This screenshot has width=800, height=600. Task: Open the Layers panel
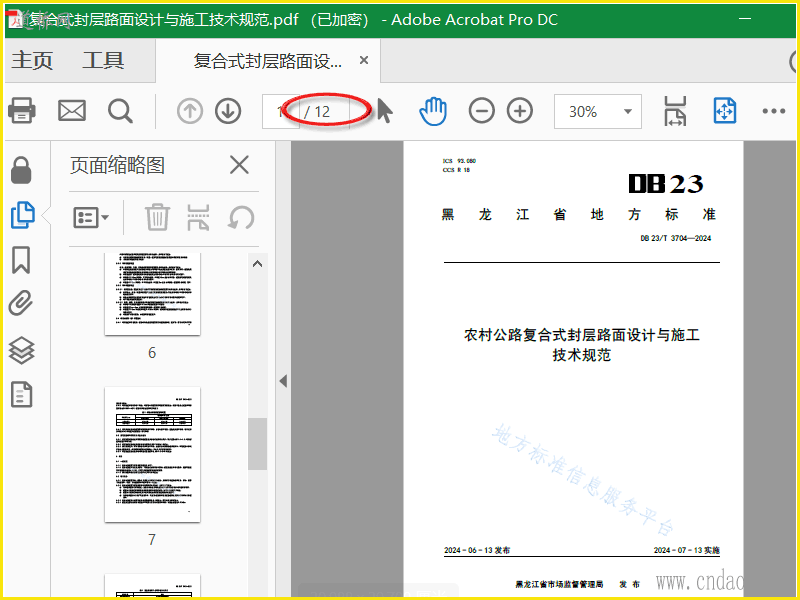(21, 351)
